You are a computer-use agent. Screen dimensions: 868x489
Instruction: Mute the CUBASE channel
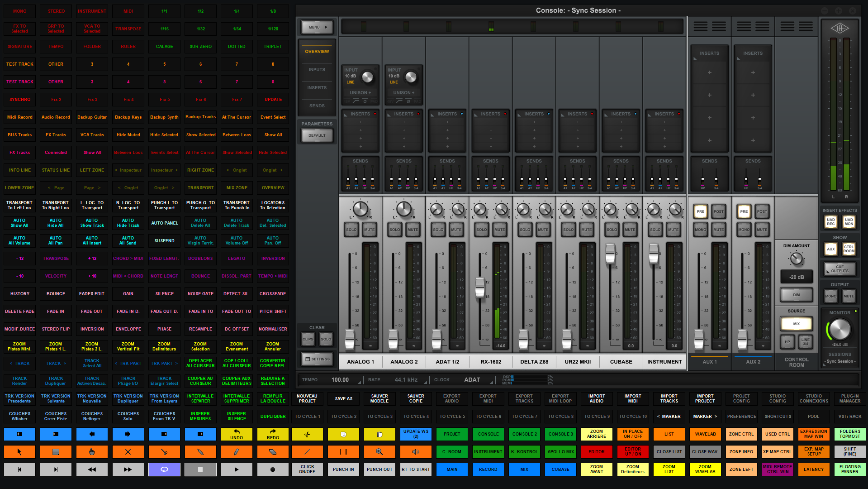click(630, 230)
